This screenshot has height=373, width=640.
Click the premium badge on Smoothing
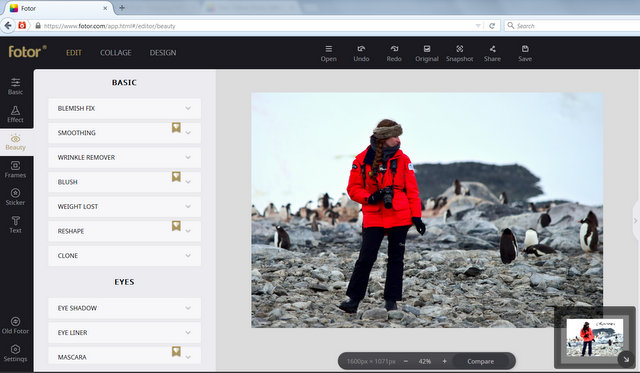pos(176,128)
